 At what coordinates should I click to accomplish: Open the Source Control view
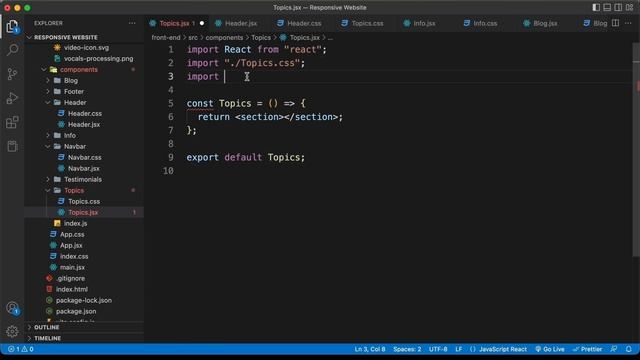pos(12,74)
